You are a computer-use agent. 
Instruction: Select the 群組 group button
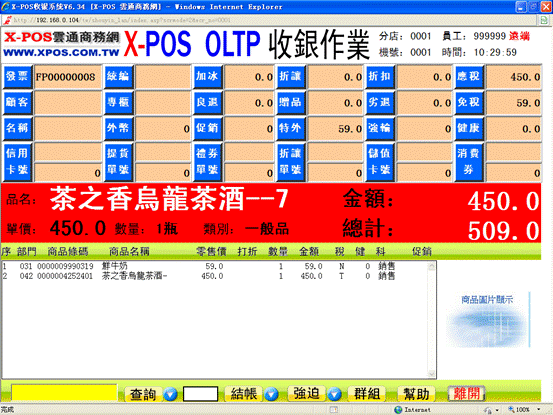[367, 393]
